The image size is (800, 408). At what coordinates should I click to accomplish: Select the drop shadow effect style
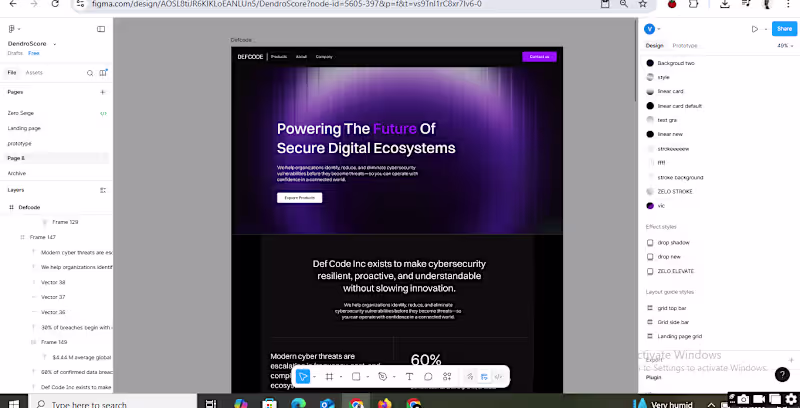668,243
